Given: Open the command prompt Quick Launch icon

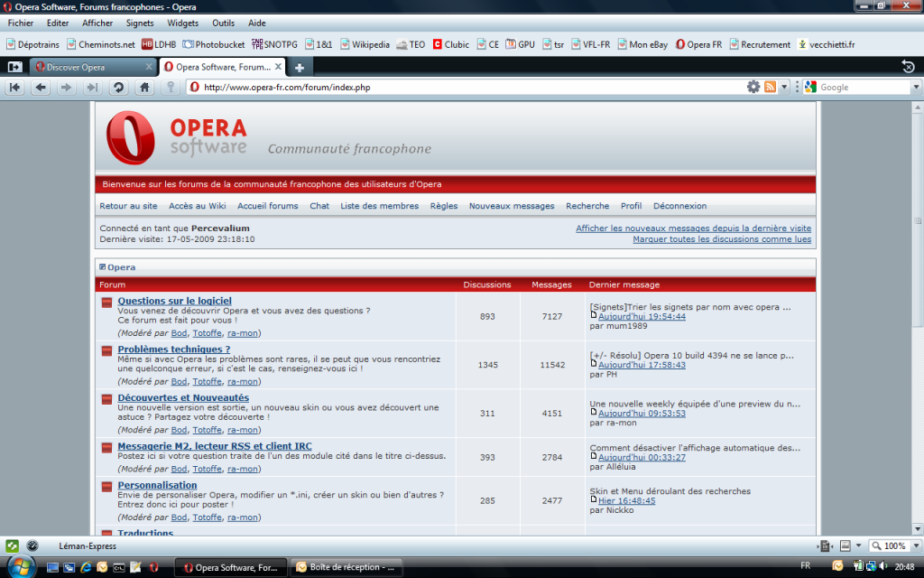Looking at the screenshot, I should 119,567.
